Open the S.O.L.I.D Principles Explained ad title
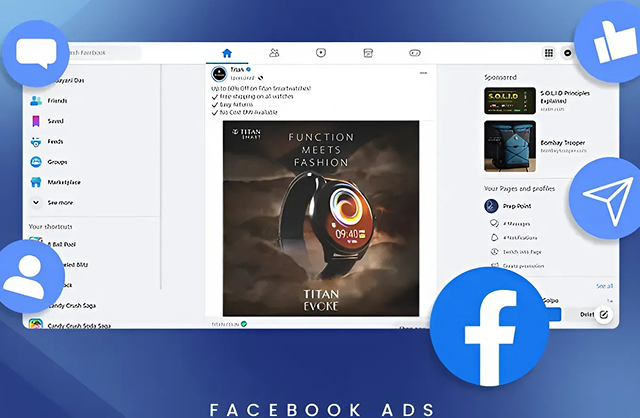Viewport: 640px width, 418px height. click(565, 97)
